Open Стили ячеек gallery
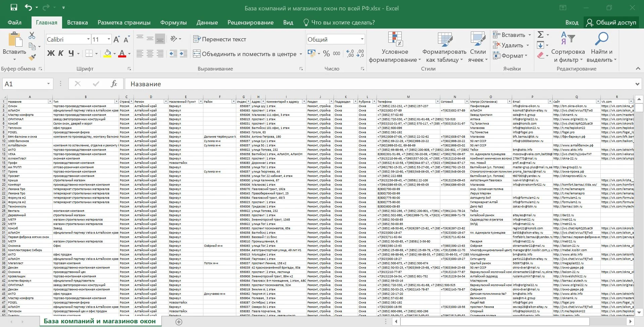 pos(478,47)
